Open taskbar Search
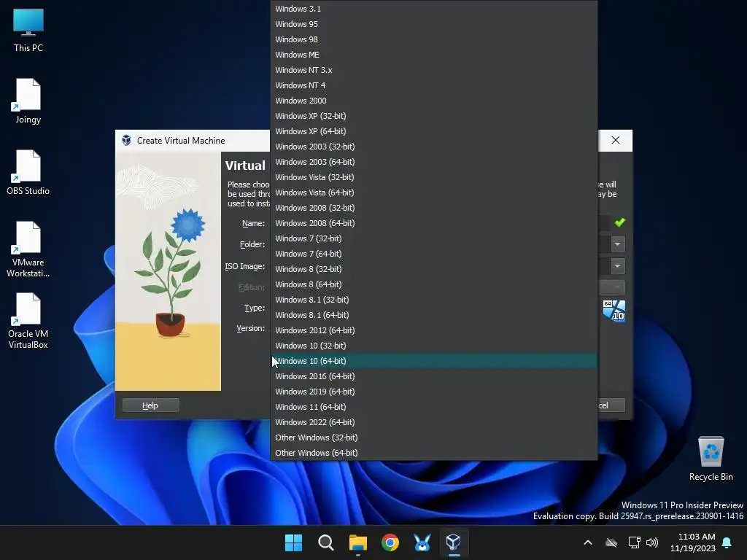This screenshot has width=747, height=560. point(326,542)
